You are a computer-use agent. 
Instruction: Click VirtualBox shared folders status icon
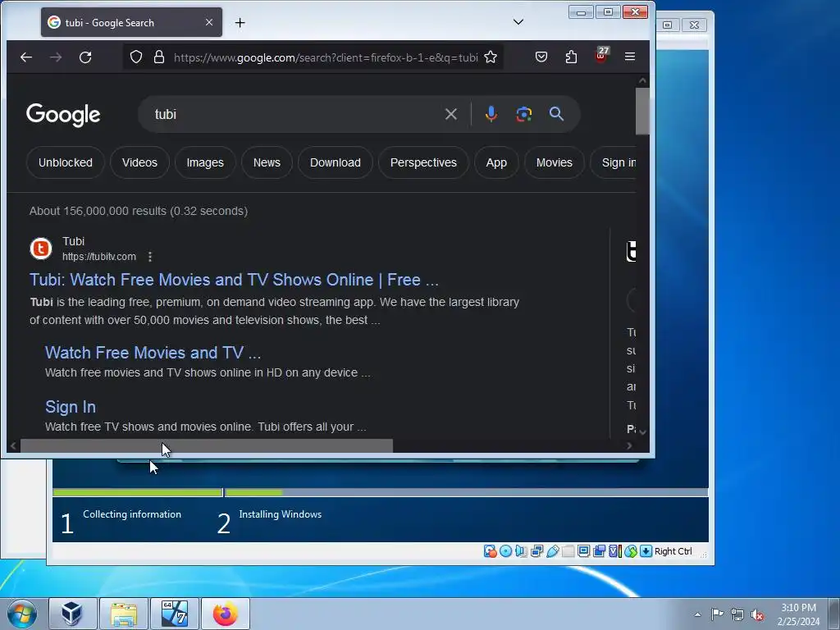click(x=568, y=551)
